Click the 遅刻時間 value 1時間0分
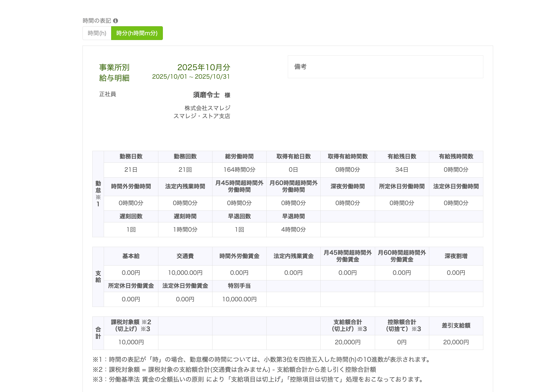This screenshot has height=392, width=543. coord(185,230)
